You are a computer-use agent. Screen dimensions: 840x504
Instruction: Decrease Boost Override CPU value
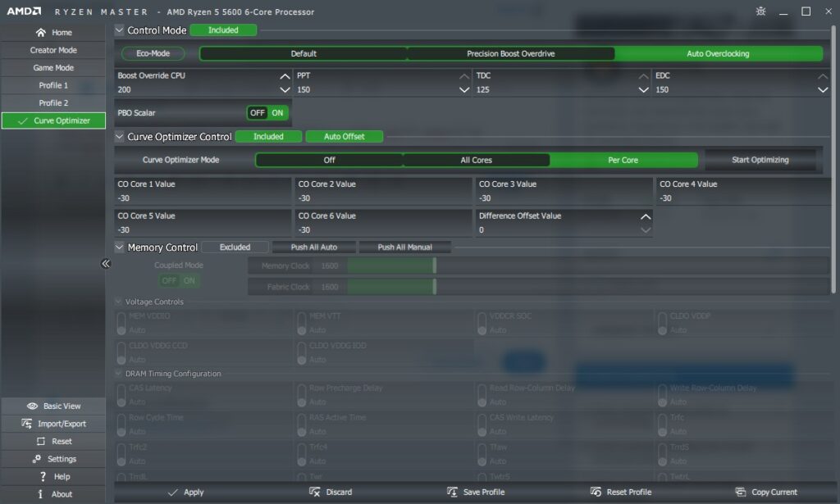pyautogui.click(x=285, y=90)
